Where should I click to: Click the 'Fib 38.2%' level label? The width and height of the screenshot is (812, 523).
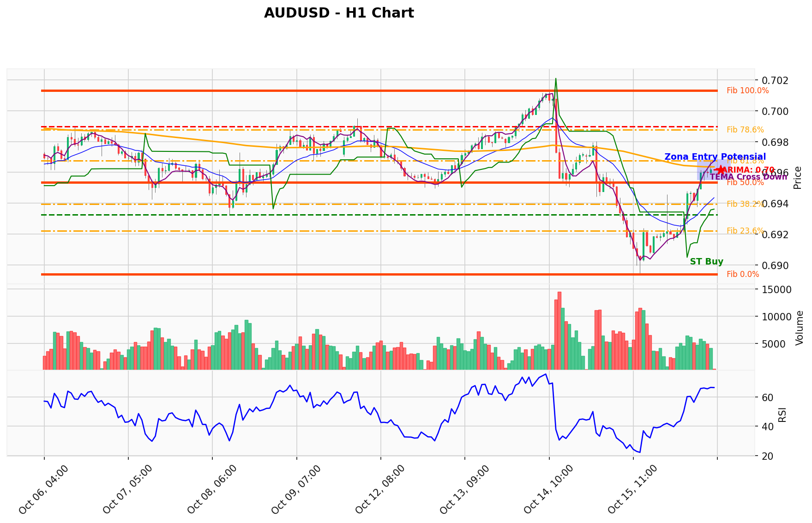pos(745,204)
